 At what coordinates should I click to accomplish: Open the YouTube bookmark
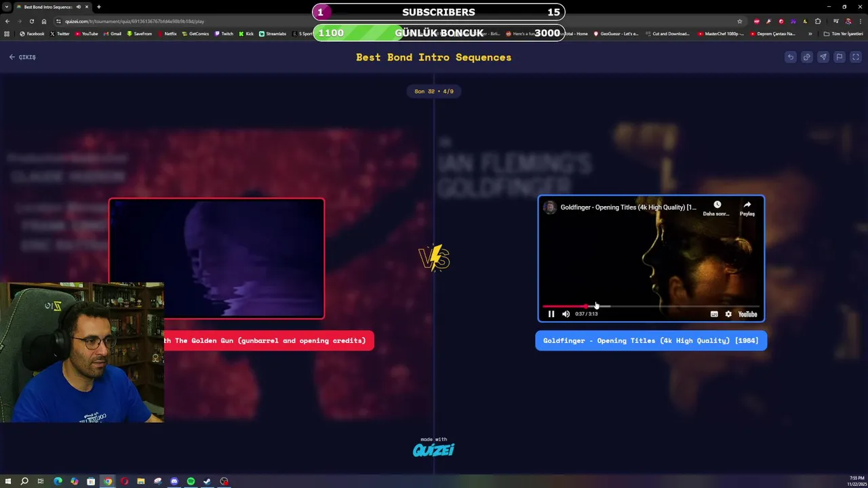(86, 33)
